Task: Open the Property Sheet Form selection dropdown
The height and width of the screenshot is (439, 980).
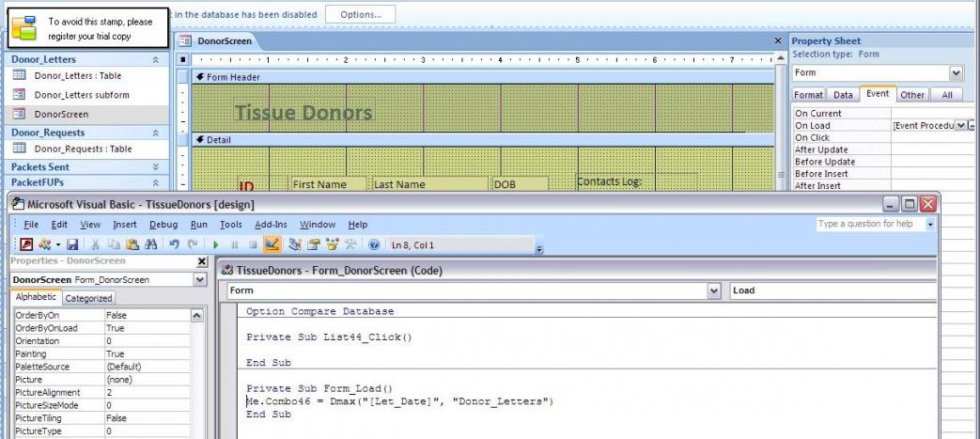Action: tap(957, 73)
